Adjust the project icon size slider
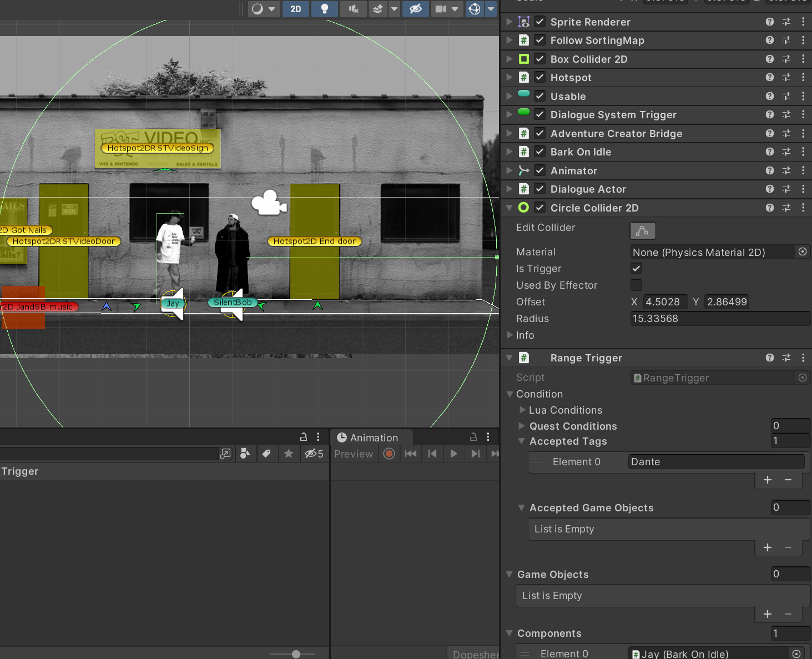 pyautogui.click(x=296, y=654)
